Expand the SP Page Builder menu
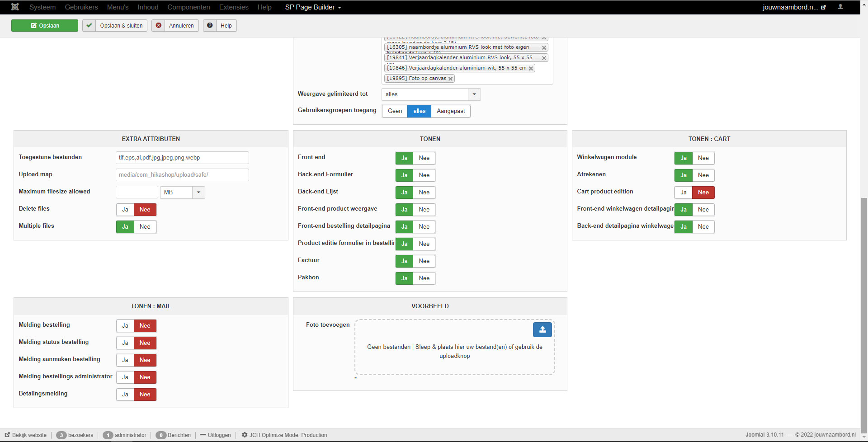 pos(313,7)
